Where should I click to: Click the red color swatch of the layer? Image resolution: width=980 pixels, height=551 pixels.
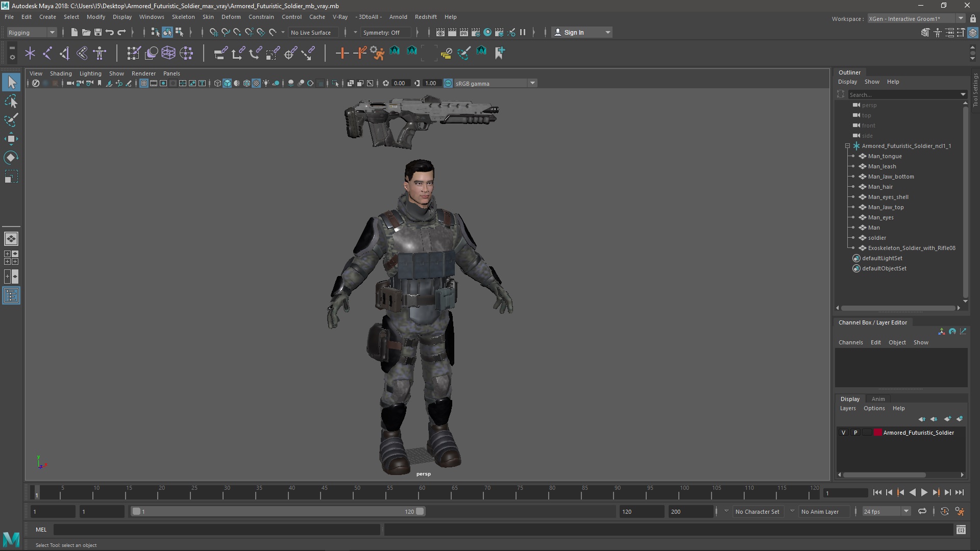(x=877, y=433)
